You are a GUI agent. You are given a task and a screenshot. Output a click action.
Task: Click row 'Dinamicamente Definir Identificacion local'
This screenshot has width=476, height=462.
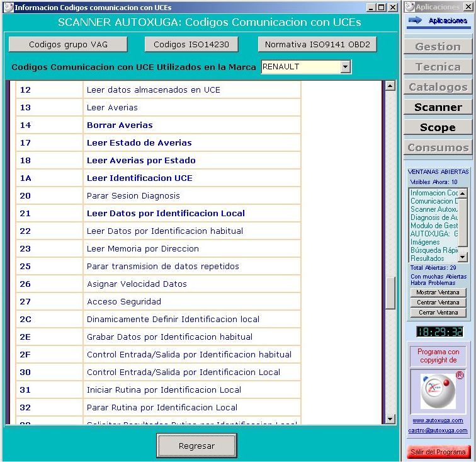(x=158, y=319)
